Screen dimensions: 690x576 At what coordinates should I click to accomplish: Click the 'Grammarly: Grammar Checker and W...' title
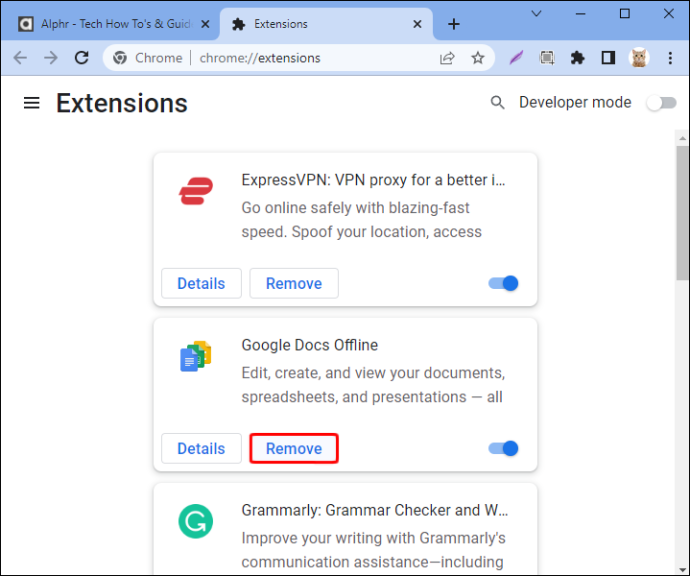coord(374,510)
